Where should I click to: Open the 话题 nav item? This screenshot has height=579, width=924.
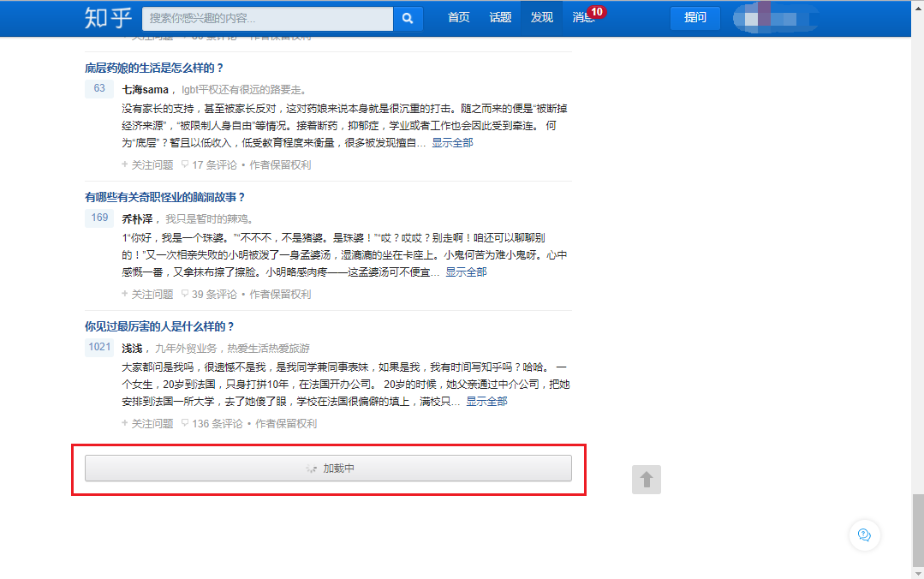pyautogui.click(x=500, y=18)
